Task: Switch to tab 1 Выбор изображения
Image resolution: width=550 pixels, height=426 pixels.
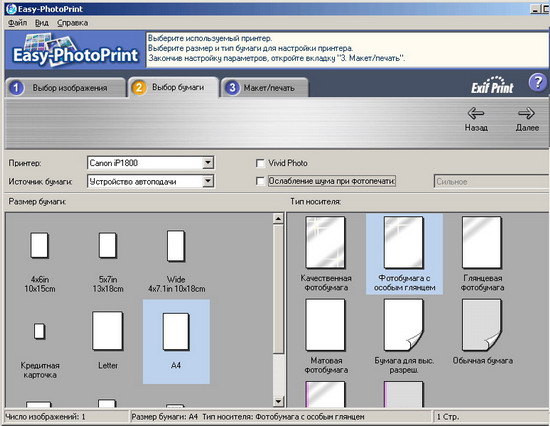Action: point(65,87)
